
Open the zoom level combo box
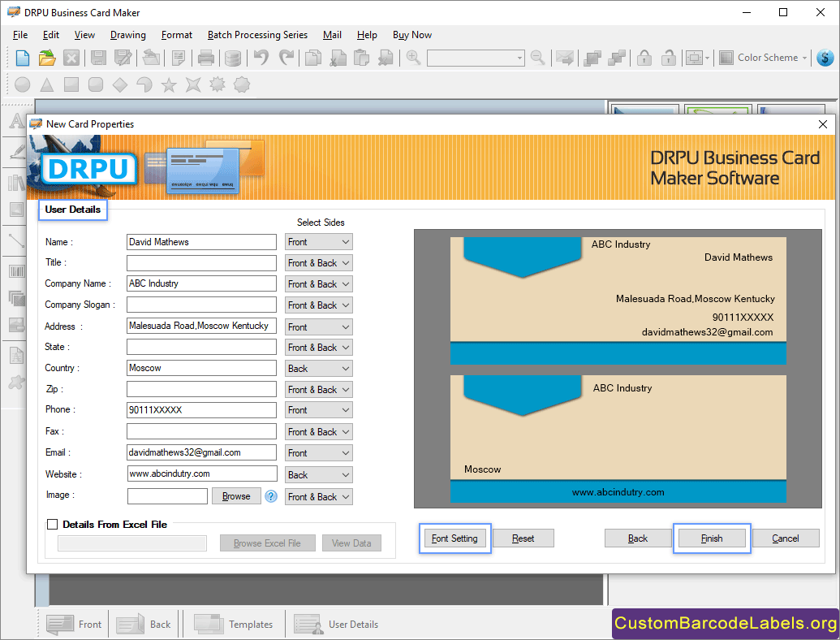pyautogui.click(x=476, y=58)
